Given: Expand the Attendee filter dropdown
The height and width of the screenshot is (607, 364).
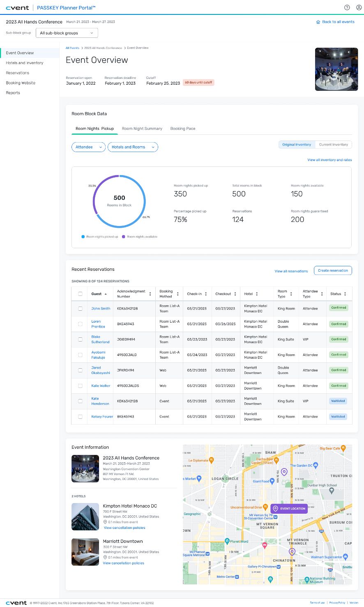Looking at the screenshot, I should tap(88, 147).
